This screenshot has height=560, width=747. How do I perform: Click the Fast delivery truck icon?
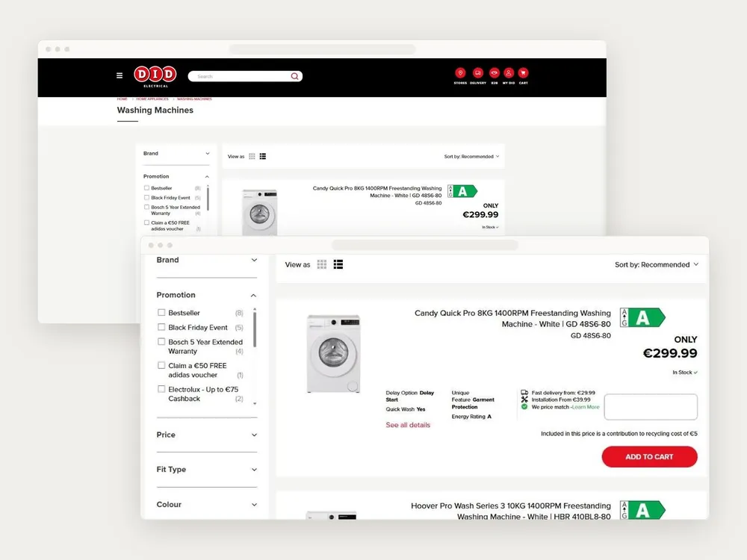(x=524, y=393)
